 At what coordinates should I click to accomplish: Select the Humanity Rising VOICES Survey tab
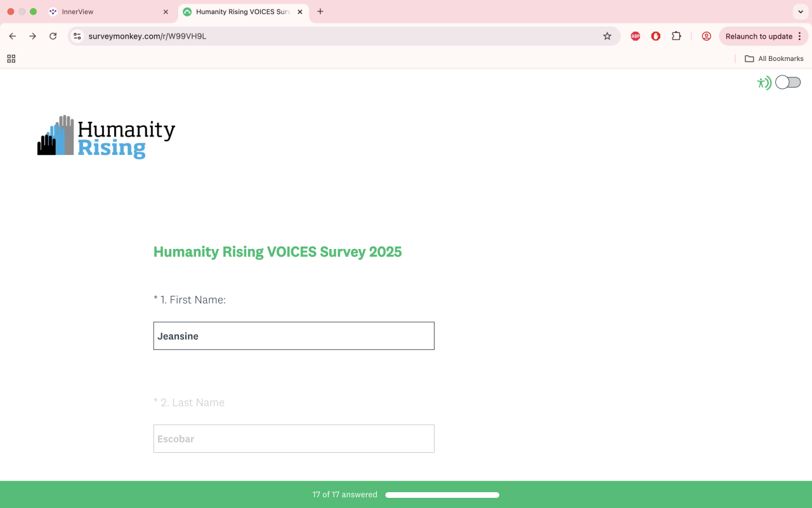coord(241,11)
